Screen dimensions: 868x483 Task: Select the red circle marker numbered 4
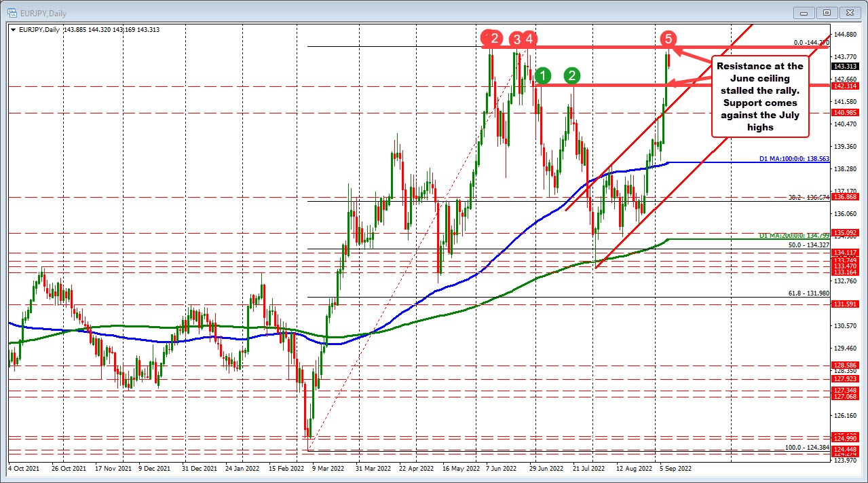pos(529,39)
